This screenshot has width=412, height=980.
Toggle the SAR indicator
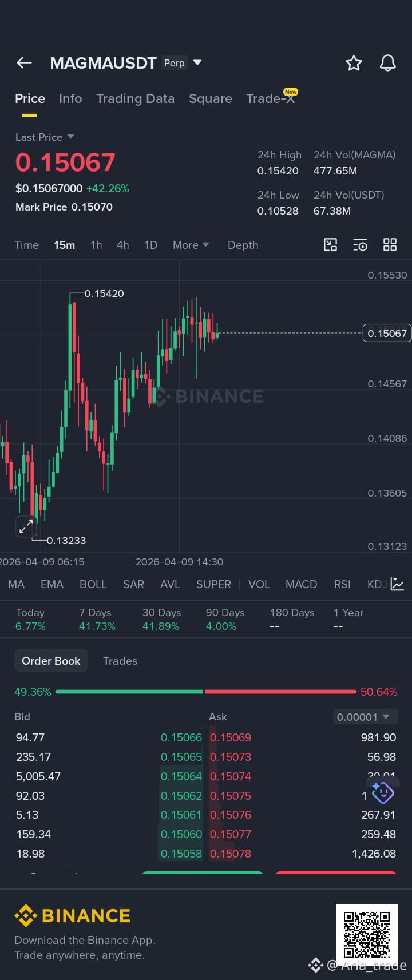133,584
